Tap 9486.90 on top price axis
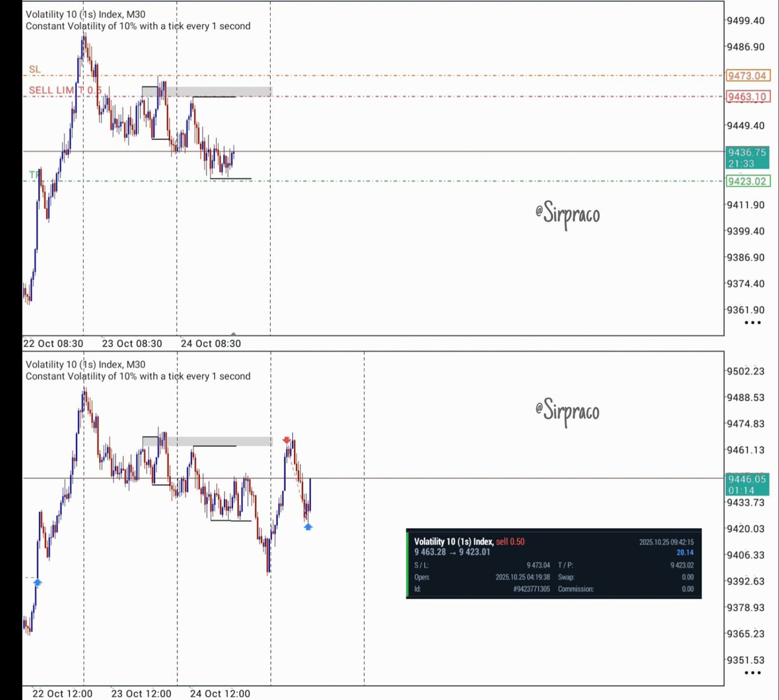Viewport: 779px width, 700px height. tap(745, 47)
